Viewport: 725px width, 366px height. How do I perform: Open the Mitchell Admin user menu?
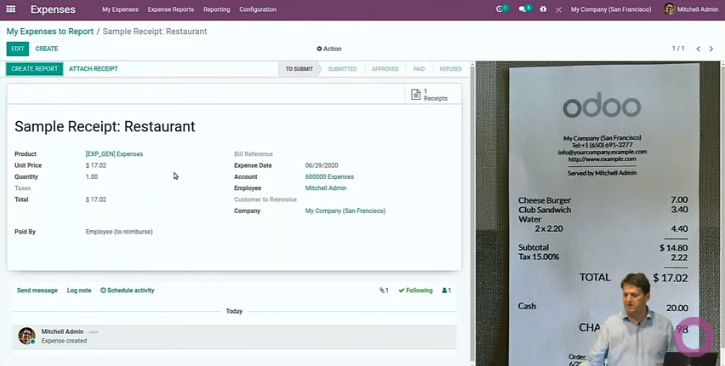coord(691,9)
